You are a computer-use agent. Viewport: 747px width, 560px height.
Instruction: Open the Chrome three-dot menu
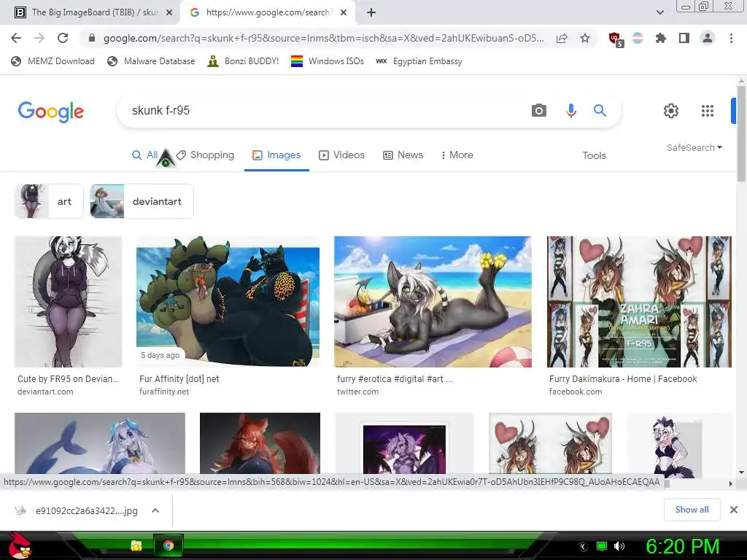731,38
